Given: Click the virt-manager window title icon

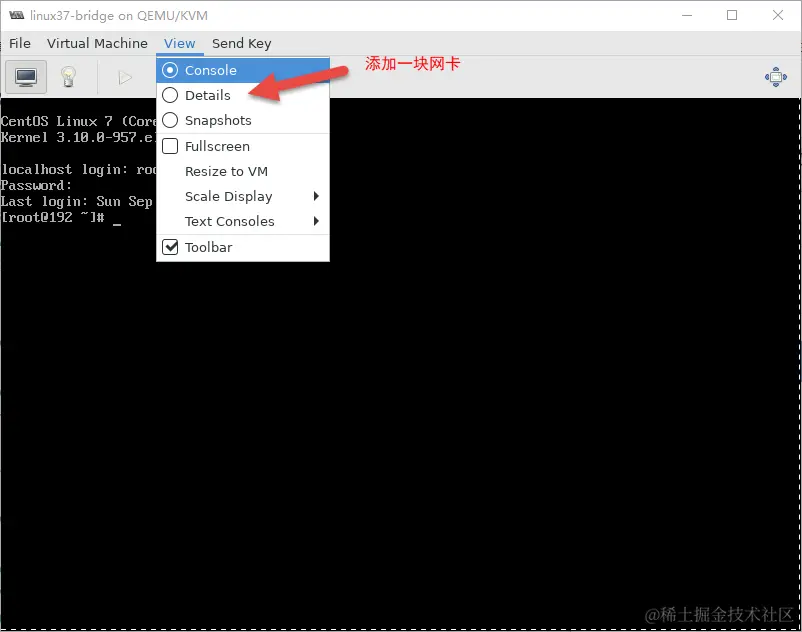Looking at the screenshot, I should coord(16,15).
